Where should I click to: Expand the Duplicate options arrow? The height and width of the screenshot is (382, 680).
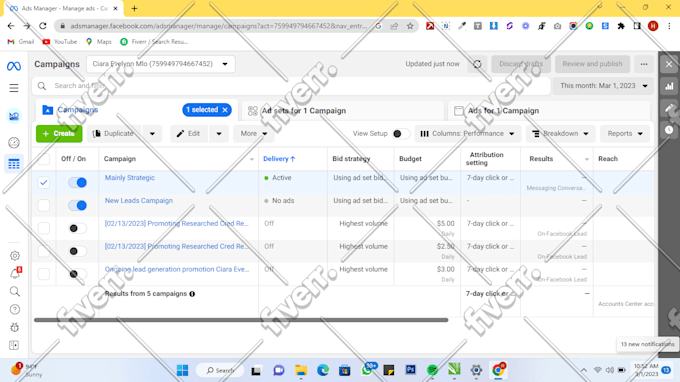[152, 134]
